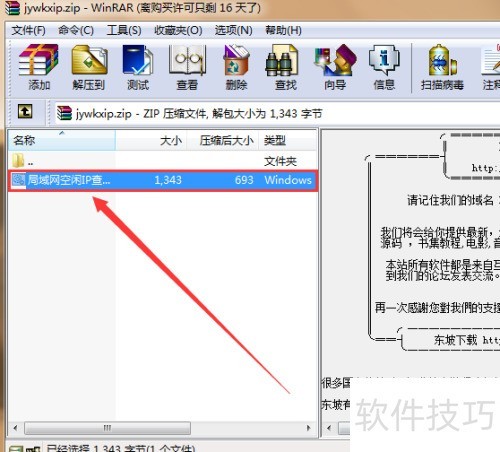The image size is (500, 452).
Task: Click the archive icon in the address bar
Action: coord(64,113)
